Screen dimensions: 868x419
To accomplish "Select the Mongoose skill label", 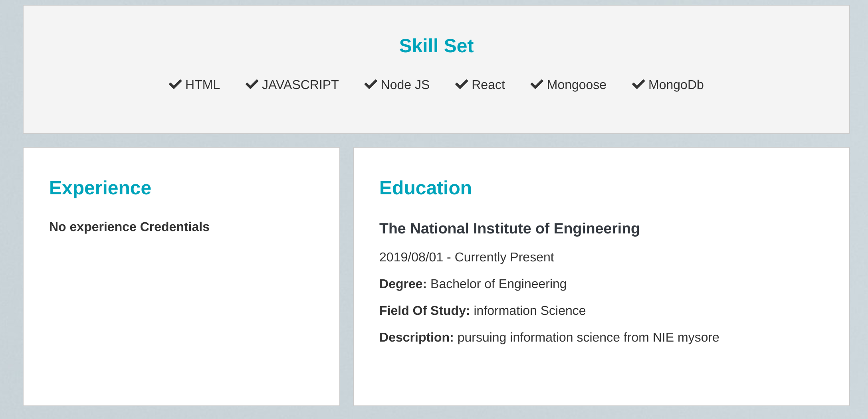I will pos(577,85).
